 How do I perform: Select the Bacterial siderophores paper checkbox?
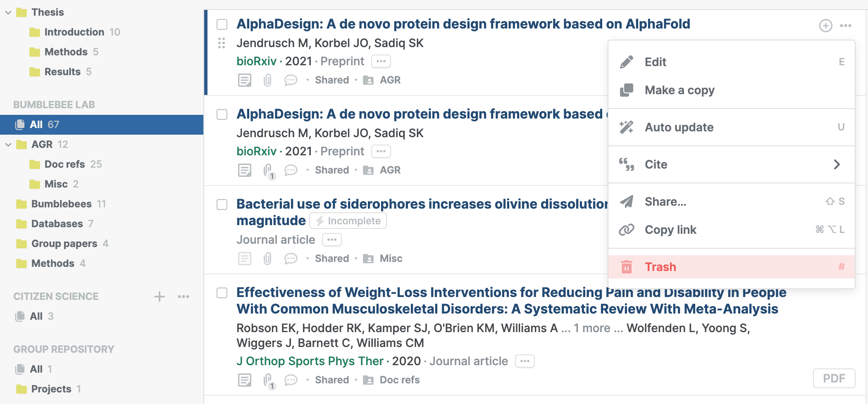coord(222,204)
